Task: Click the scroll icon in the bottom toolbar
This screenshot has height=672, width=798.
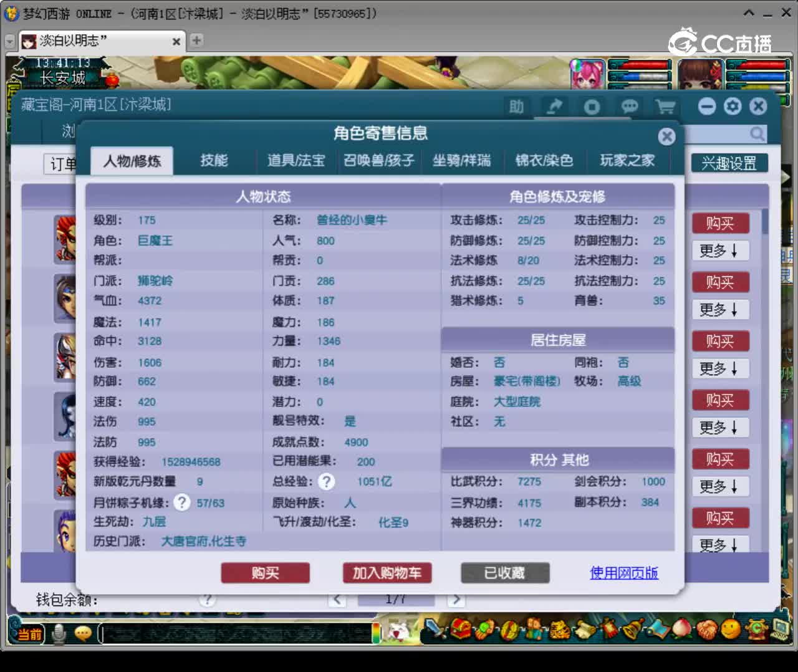Action: click(586, 630)
